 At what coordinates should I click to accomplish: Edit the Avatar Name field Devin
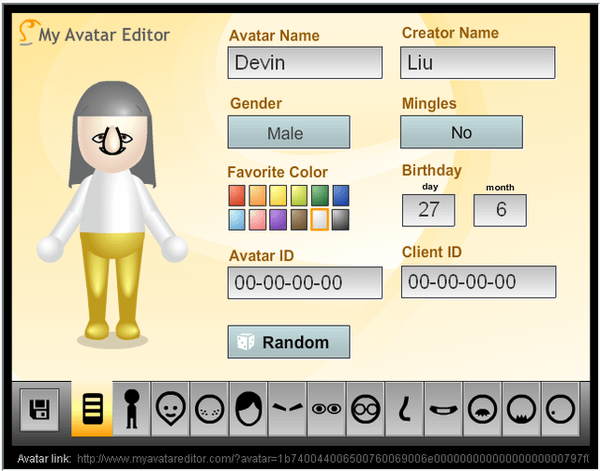pos(305,63)
